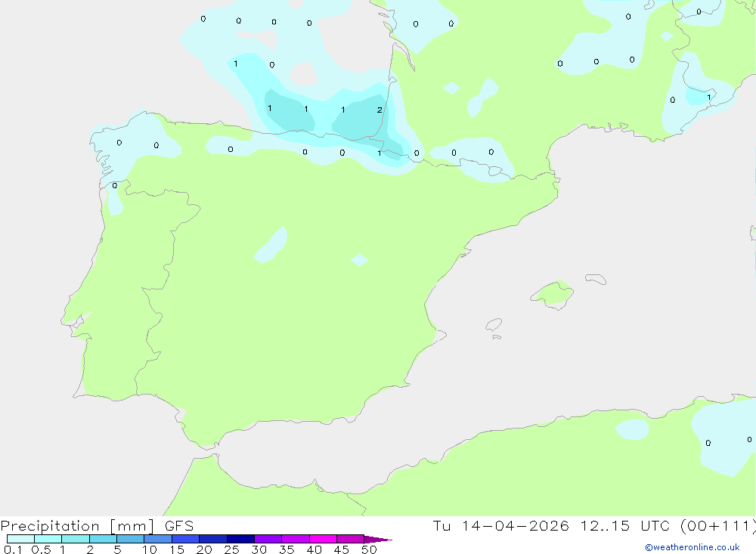Select the "40" legend scale label
This screenshot has height=554, width=756.
314,549
